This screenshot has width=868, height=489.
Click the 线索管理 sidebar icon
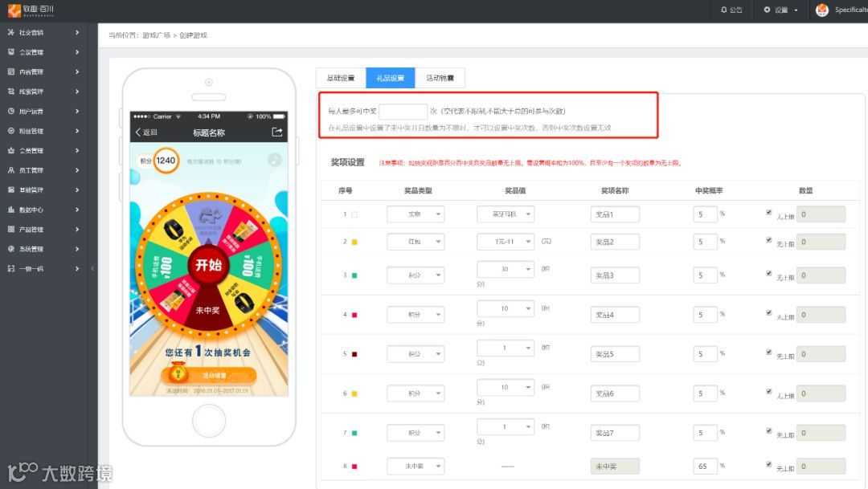(x=11, y=92)
